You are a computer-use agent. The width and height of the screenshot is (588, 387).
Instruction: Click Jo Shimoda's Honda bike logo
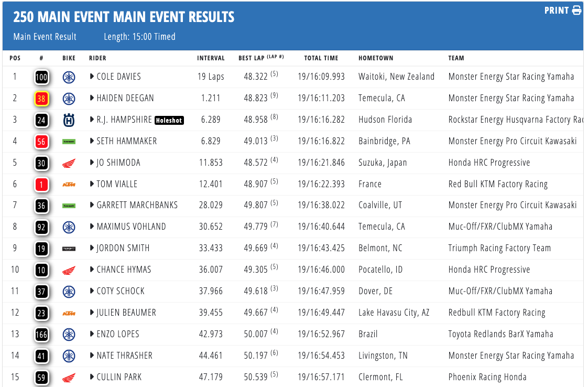click(69, 163)
